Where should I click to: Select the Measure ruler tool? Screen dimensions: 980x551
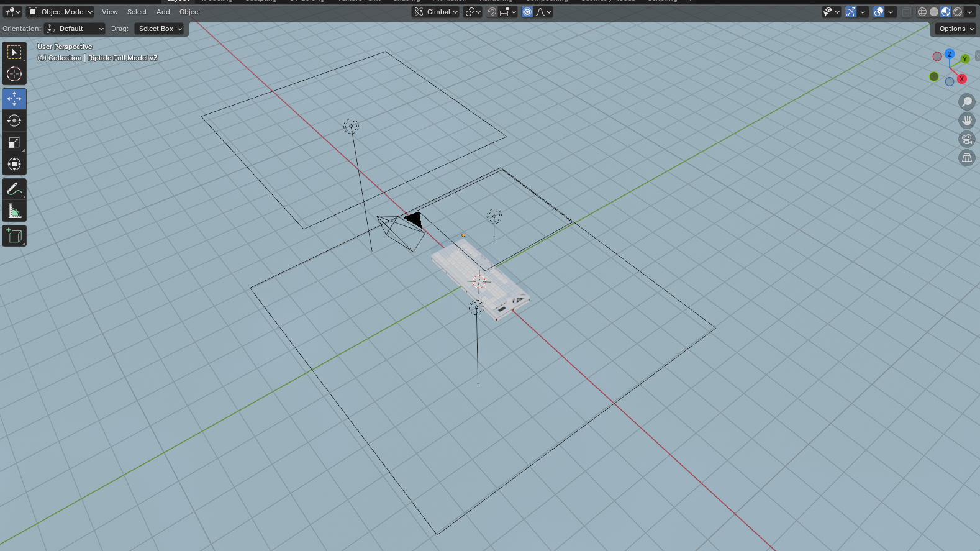pos(14,212)
